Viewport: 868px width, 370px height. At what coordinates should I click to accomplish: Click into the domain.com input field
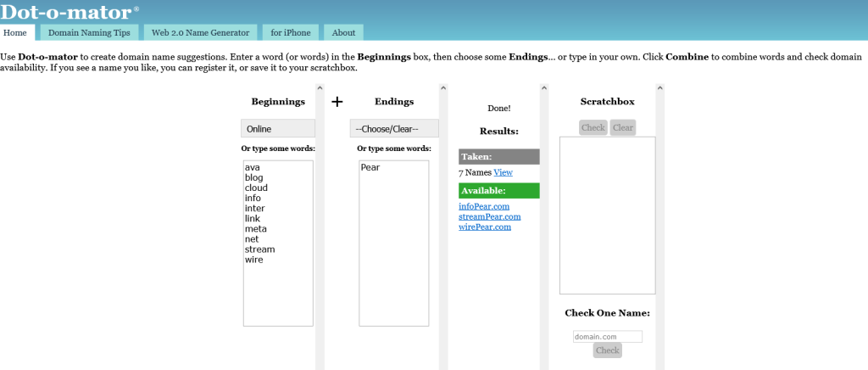click(608, 336)
